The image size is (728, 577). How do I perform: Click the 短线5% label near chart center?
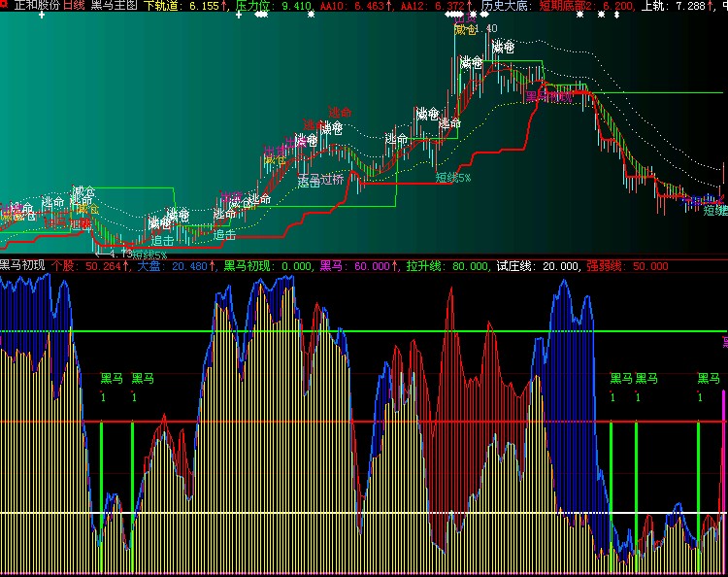(x=453, y=178)
